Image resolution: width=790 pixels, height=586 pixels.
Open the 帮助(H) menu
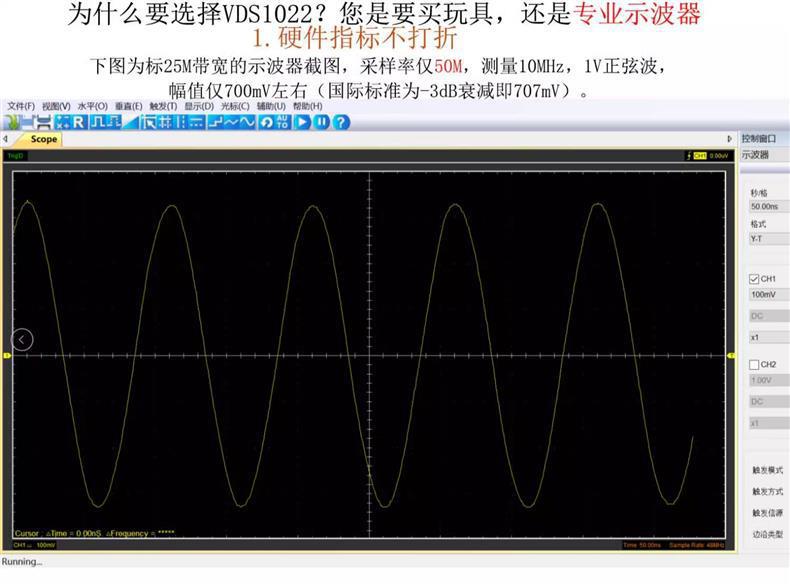[x=308, y=106]
